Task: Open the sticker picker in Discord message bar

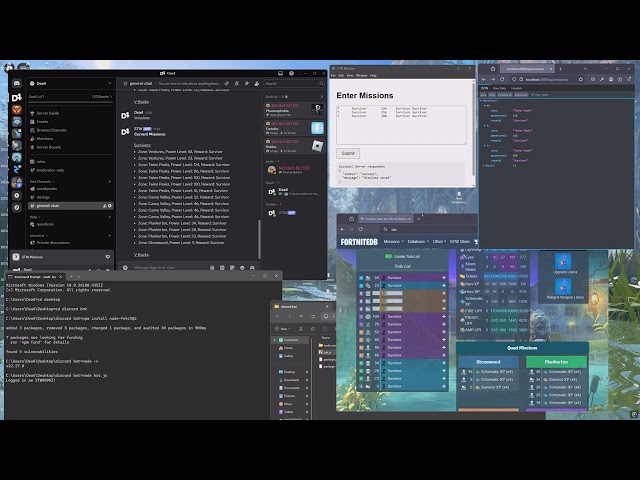Action: pos(232,268)
